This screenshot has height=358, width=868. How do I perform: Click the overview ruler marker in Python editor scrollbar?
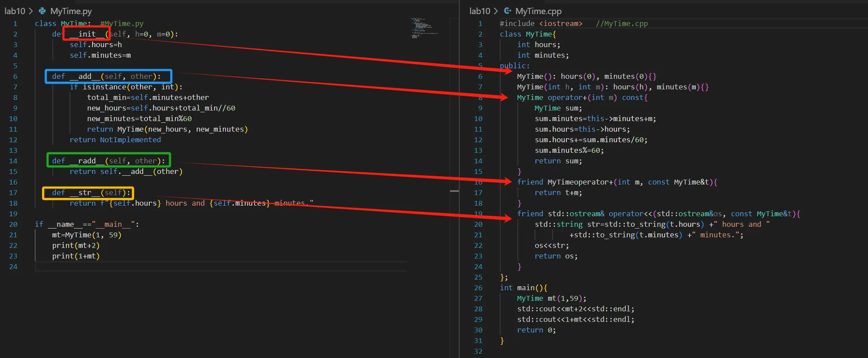click(x=454, y=191)
